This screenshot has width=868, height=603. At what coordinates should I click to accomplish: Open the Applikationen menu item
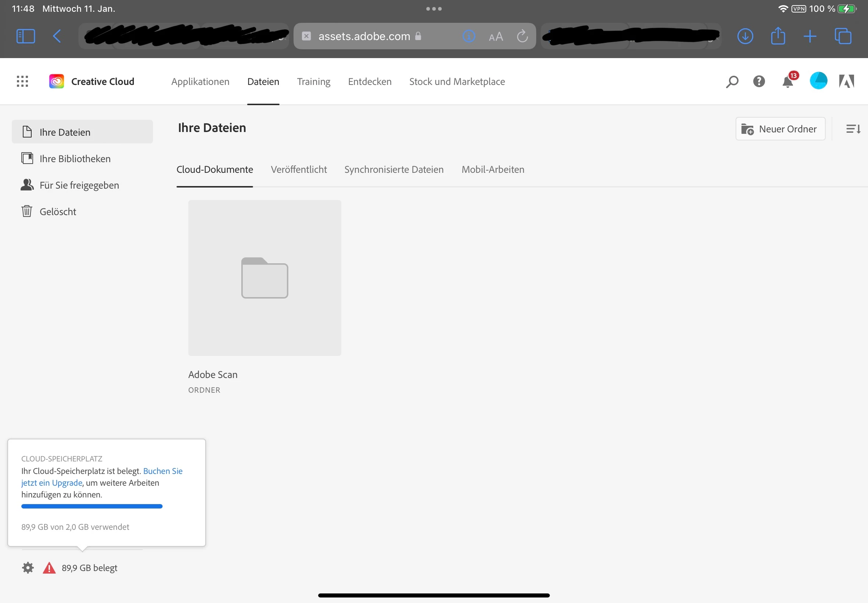pyautogui.click(x=200, y=82)
